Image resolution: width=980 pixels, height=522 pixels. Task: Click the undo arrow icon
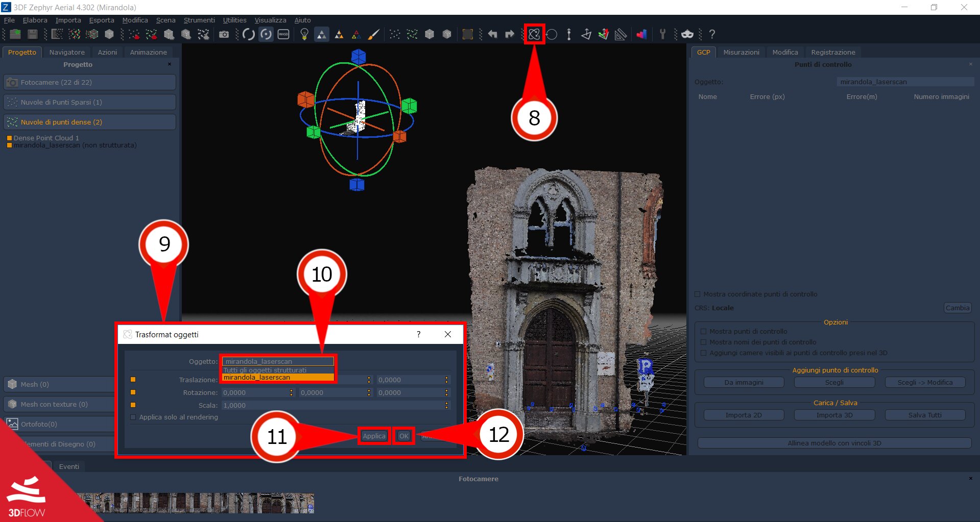pos(492,34)
